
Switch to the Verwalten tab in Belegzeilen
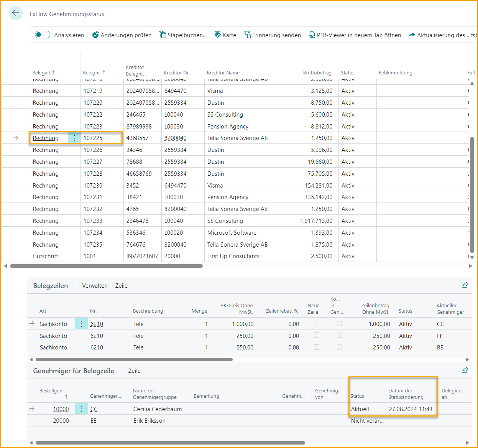pyautogui.click(x=95, y=285)
